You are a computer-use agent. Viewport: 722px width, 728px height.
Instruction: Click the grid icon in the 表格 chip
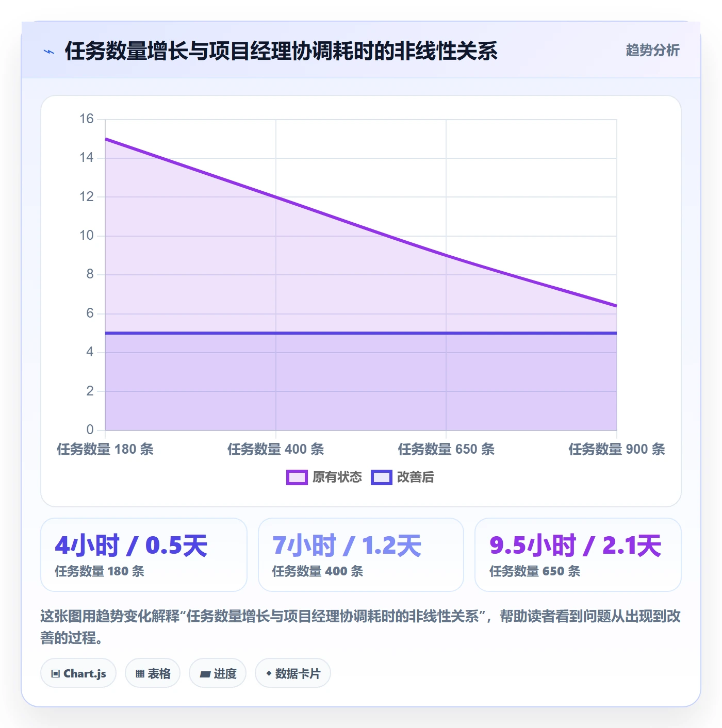(x=140, y=674)
